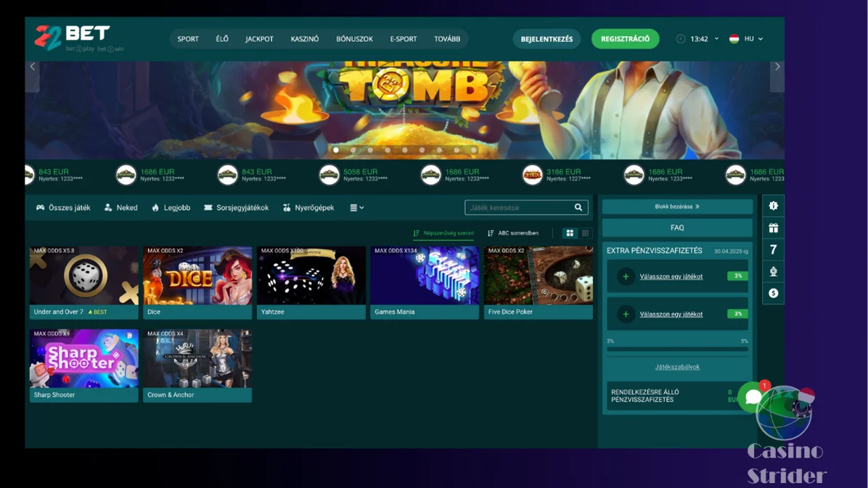Open the KASZINÓ menu
Image resolution: width=868 pixels, height=488 pixels.
coord(305,38)
